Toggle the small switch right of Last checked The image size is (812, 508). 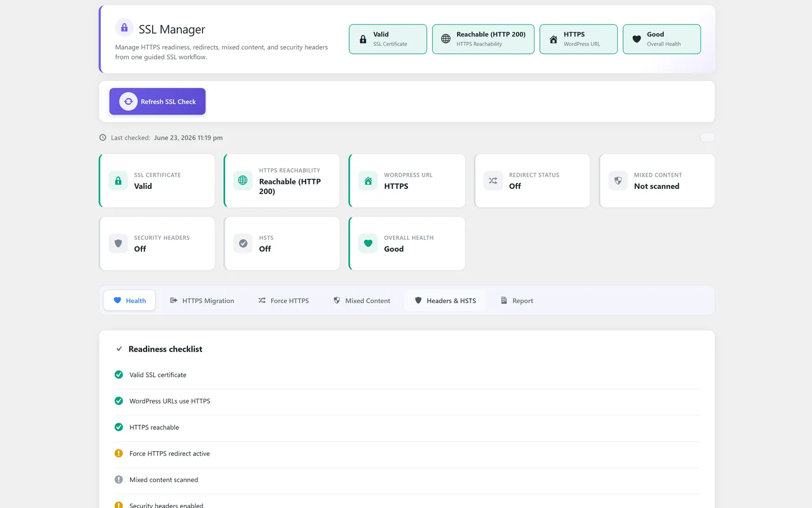[707, 138]
